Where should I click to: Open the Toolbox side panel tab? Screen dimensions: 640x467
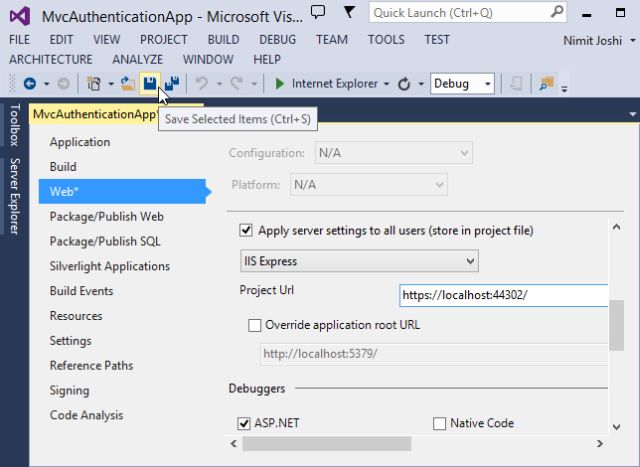click(x=14, y=125)
